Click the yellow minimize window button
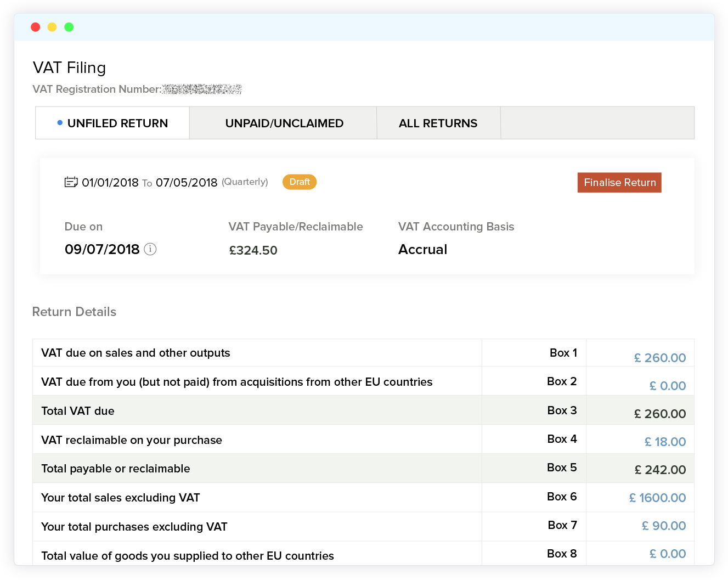Screen dimensions: 728x580 coord(52,27)
